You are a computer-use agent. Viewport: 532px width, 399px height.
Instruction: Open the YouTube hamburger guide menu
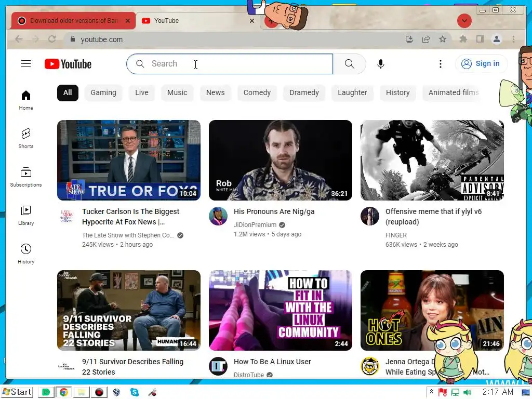point(26,64)
